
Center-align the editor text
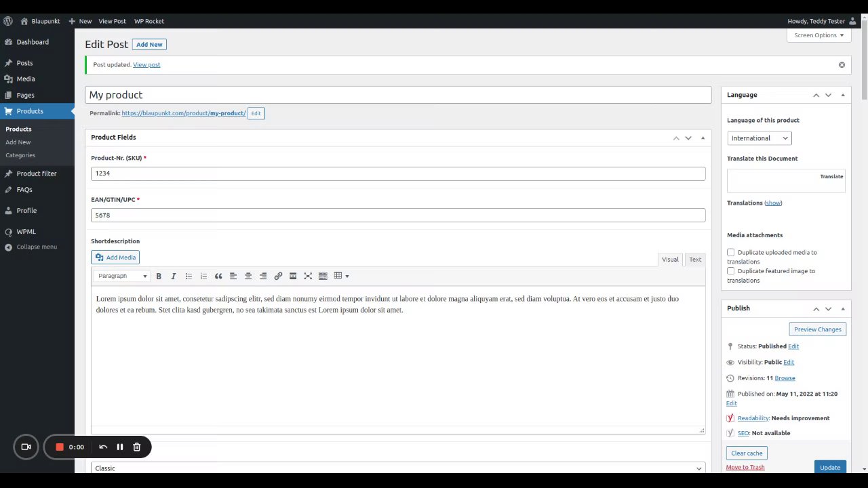tap(248, 276)
